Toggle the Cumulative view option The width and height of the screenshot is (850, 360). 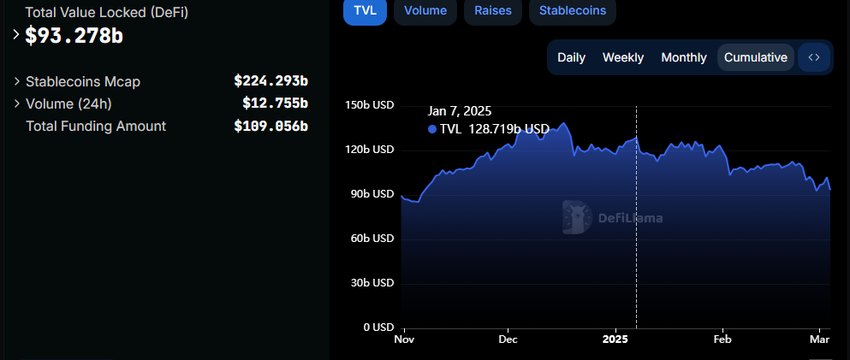[x=756, y=57]
